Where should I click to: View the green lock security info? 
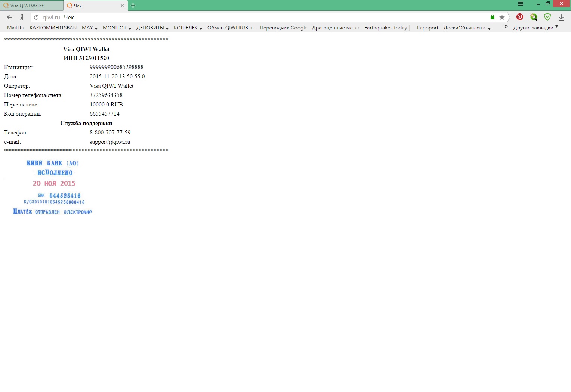click(x=493, y=17)
